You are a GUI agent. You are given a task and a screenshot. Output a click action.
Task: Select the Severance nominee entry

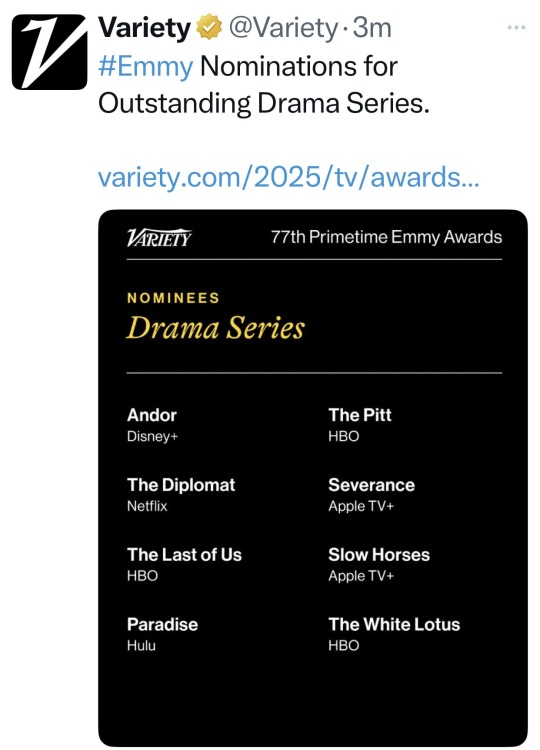(371, 495)
